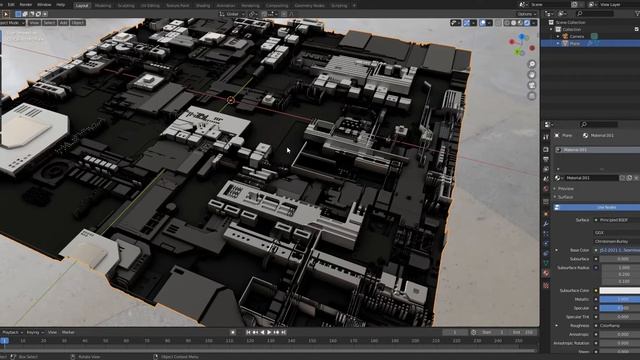Open the Scene properties tab

coord(546,179)
